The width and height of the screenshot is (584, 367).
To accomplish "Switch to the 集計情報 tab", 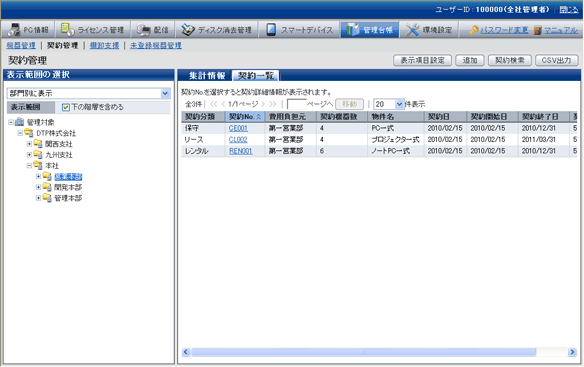I will point(206,76).
